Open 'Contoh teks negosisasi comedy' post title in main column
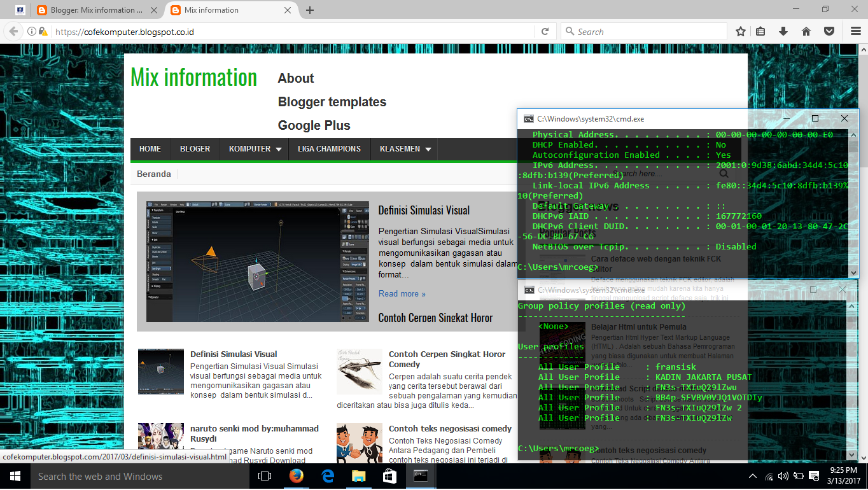The width and height of the screenshot is (868, 490). [x=451, y=428]
